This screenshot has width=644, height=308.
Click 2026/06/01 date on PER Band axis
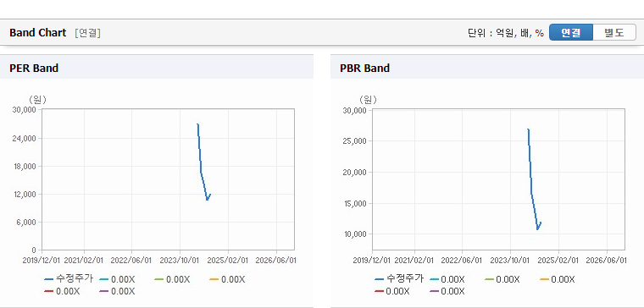pyautogui.click(x=275, y=261)
